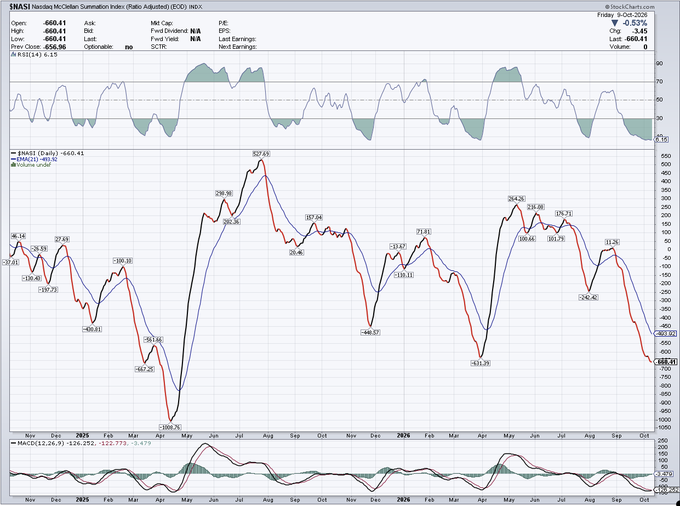The height and width of the screenshot is (506, 680).
Task: Click the -242.42 trough label
Action: 588,297
